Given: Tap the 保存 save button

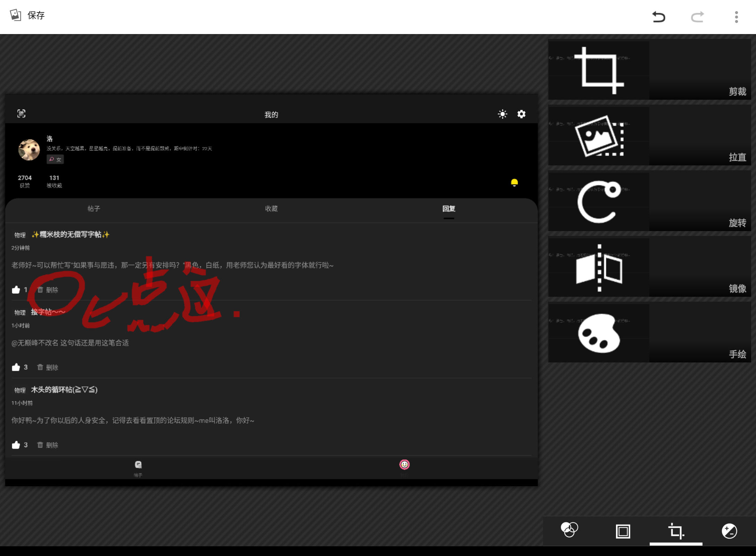Looking at the screenshot, I should (28, 15).
